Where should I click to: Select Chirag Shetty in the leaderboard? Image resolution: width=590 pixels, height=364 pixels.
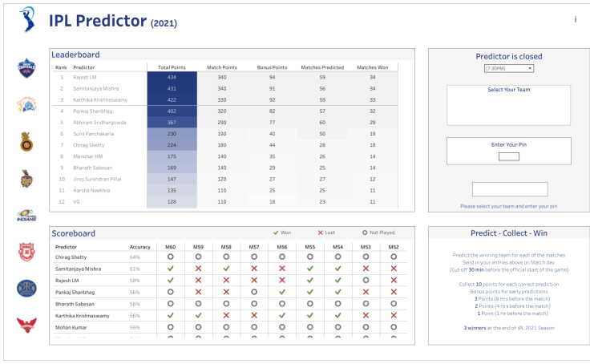pyautogui.click(x=89, y=145)
